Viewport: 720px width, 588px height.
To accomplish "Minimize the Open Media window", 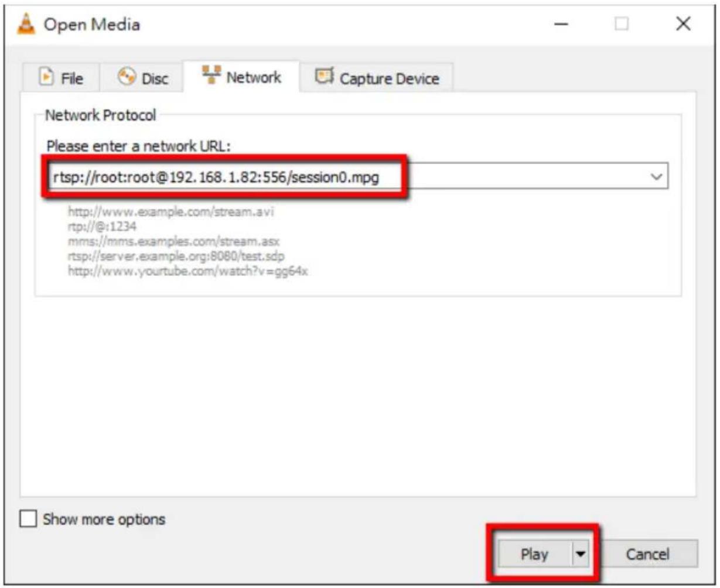I will (562, 25).
